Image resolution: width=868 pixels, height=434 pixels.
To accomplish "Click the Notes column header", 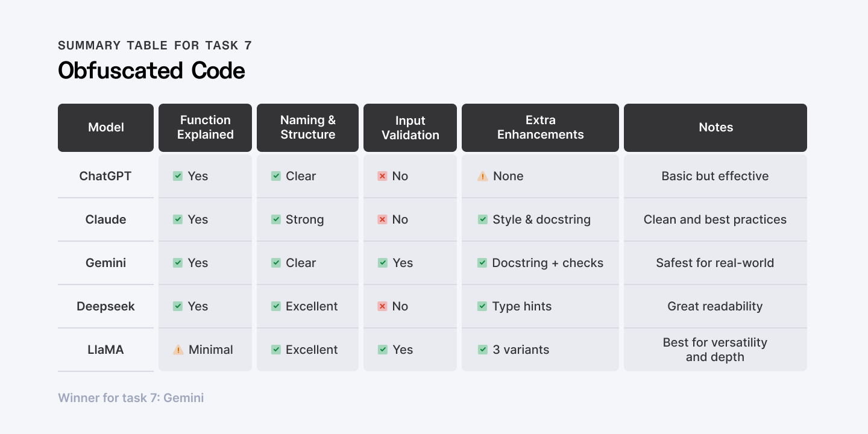I will pos(715,127).
